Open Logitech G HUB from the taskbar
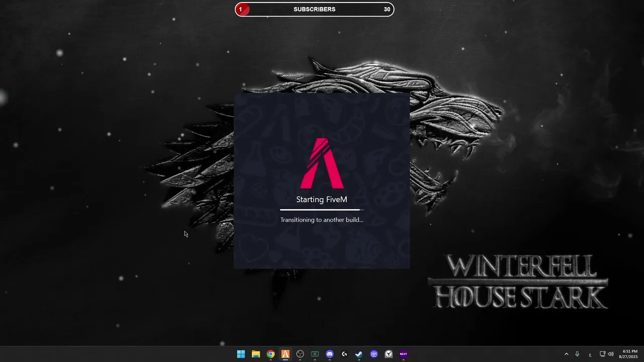 point(344,354)
